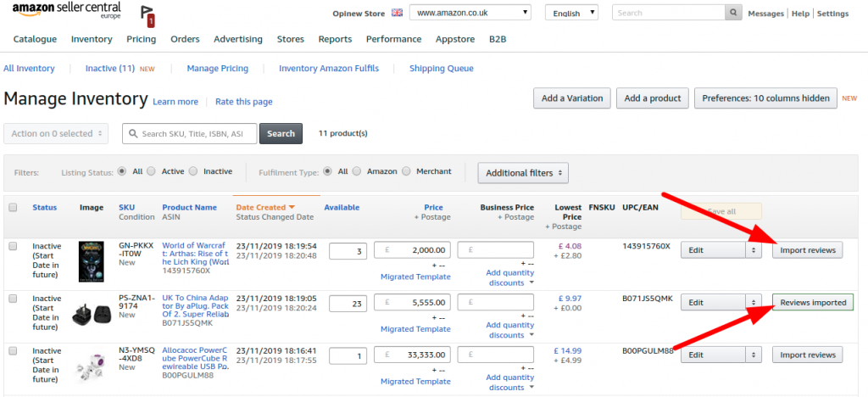
Task: Open the Catalogue menu
Action: (x=35, y=39)
